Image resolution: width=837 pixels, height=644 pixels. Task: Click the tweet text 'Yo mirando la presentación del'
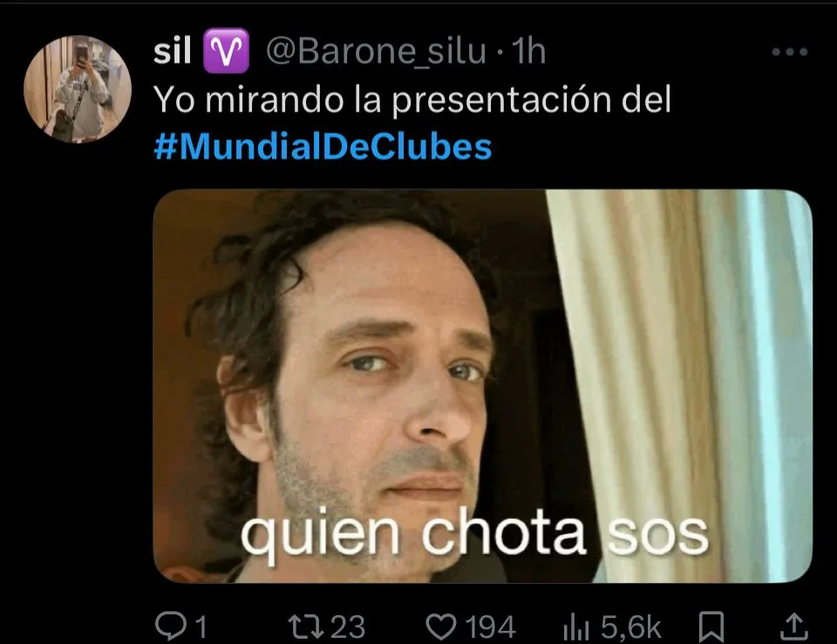click(412, 99)
